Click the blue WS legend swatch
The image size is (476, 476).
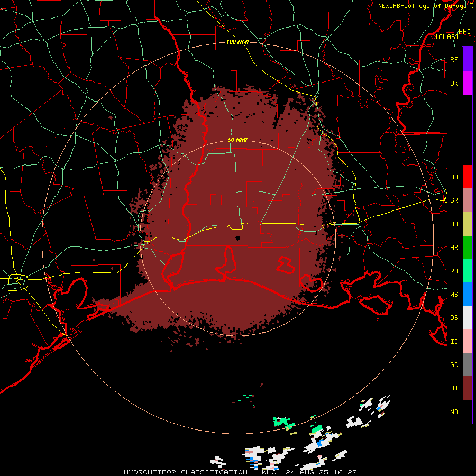(x=467, y=294)
